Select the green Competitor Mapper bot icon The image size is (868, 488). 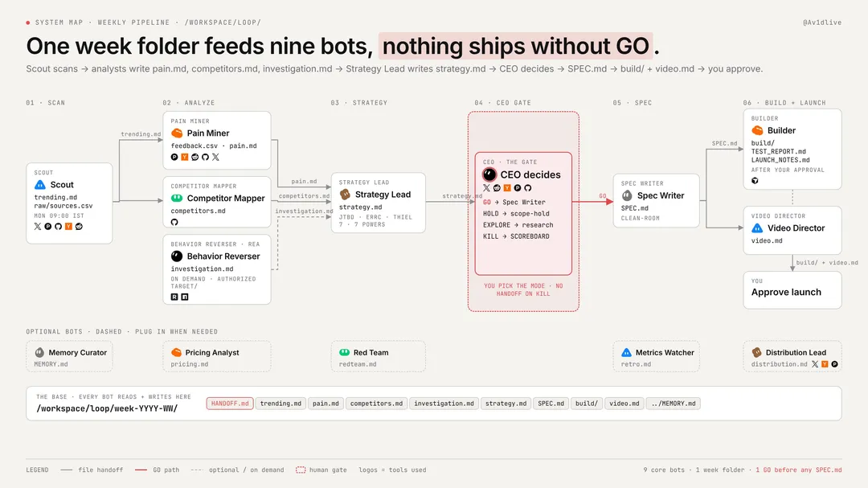[x=177, y=198]
